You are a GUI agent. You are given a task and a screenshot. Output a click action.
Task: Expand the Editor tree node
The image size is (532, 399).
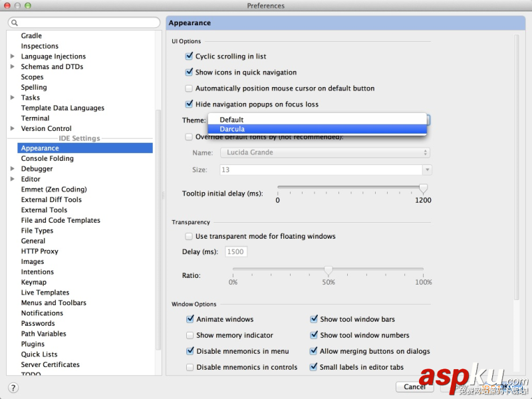coord(13,179)
